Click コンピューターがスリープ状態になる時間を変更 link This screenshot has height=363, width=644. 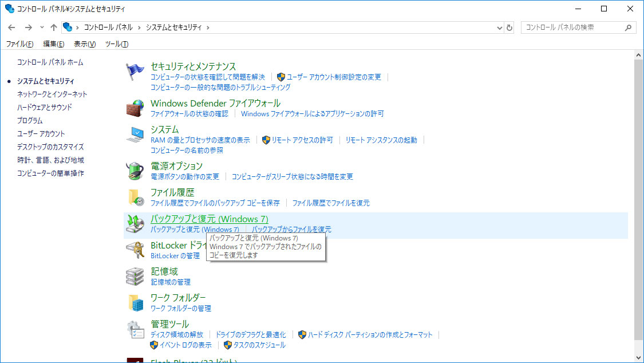pos(293,176)
